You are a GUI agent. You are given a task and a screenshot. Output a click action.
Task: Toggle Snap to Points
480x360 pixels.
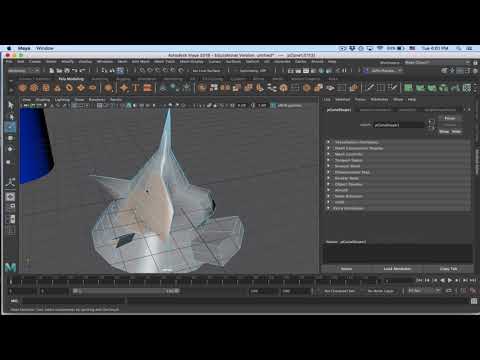point(158,70)
